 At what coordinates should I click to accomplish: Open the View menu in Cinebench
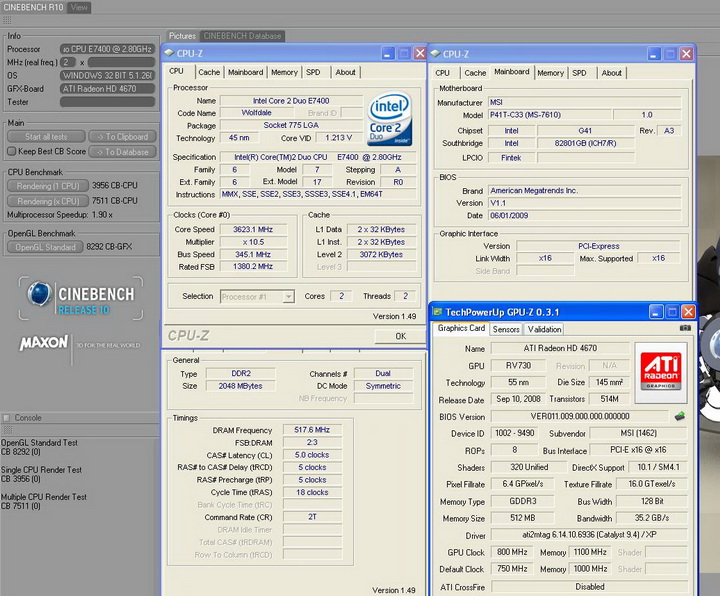[78, 7]
